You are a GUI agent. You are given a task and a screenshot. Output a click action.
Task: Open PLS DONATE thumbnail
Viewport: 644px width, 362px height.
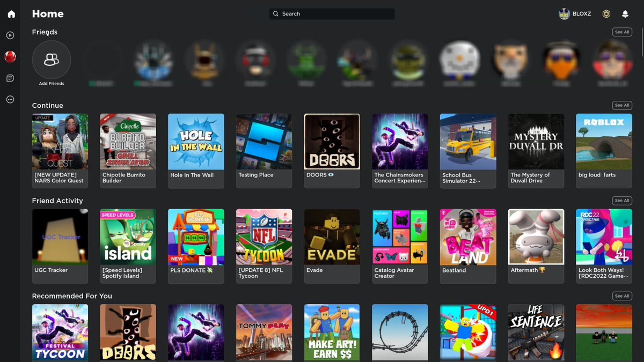pos(196,237)
